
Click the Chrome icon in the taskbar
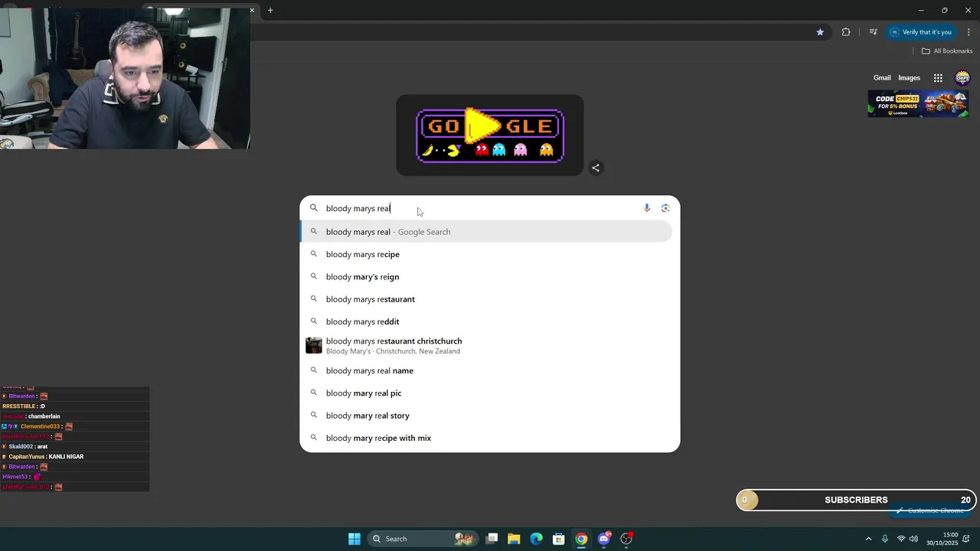point(581,539)
